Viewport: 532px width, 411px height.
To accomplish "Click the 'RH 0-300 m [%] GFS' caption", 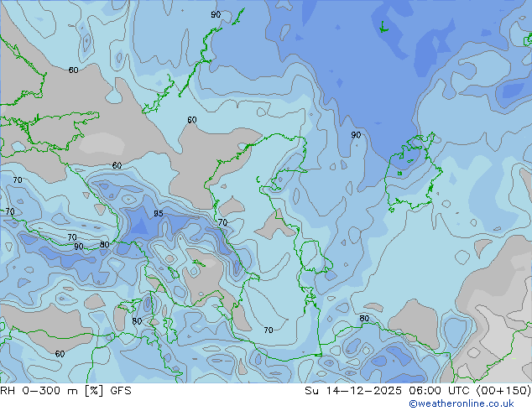I will pyautogui.click(x=65, y=391).
